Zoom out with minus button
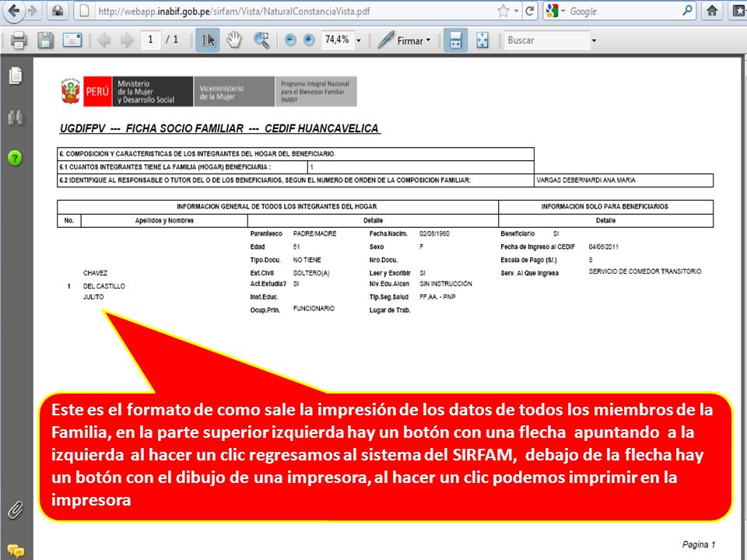Screen dimensions: 747x560 289,40
